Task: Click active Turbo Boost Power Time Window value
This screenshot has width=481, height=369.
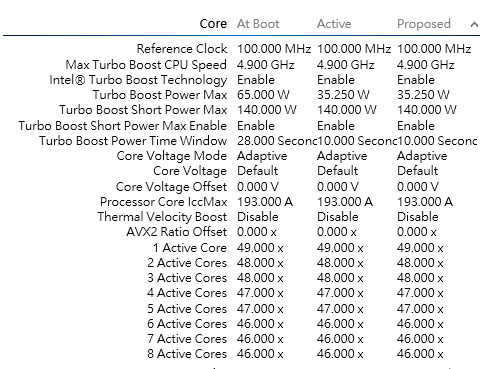Action: (357, 141)
